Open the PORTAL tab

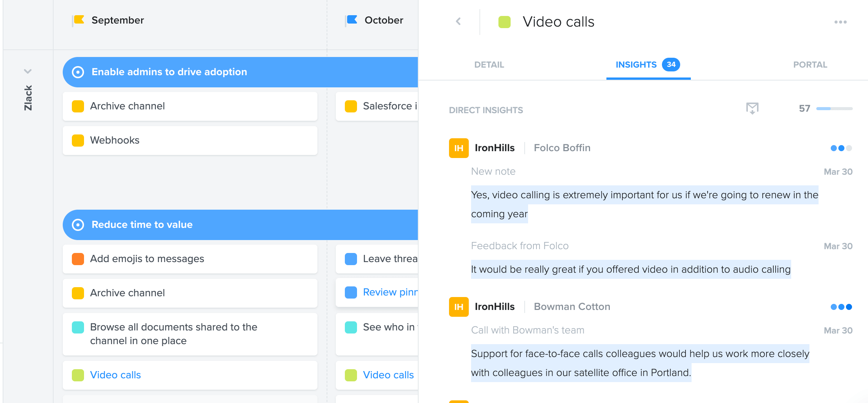tap(810, 65)
